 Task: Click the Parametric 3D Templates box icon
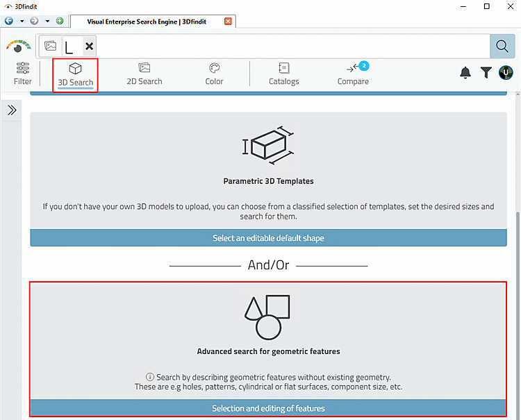pyautogui.click(x=268, y=145)
